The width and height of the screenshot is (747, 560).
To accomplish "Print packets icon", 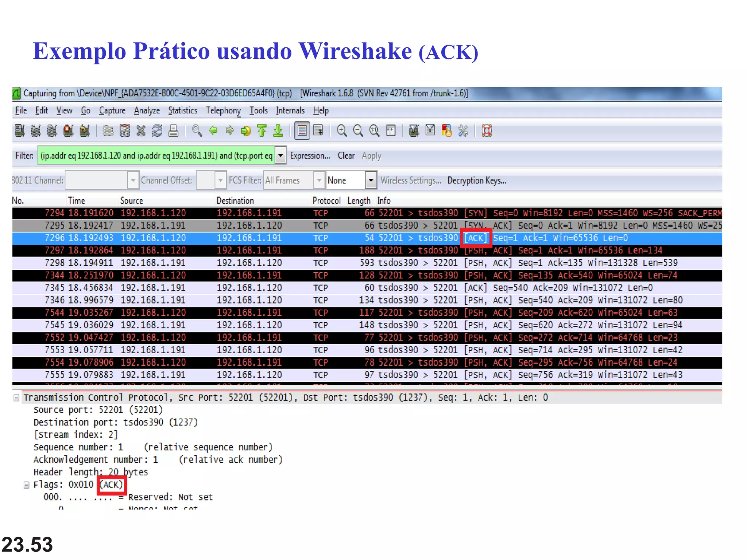I will point(173,131).
